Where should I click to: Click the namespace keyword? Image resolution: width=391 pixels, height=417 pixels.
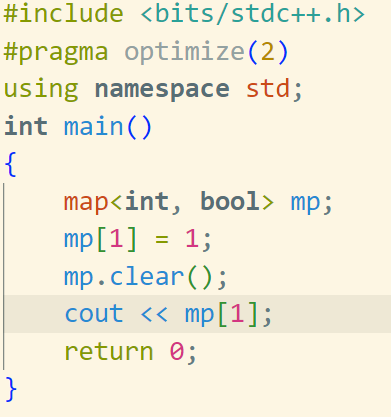point(162,89)
